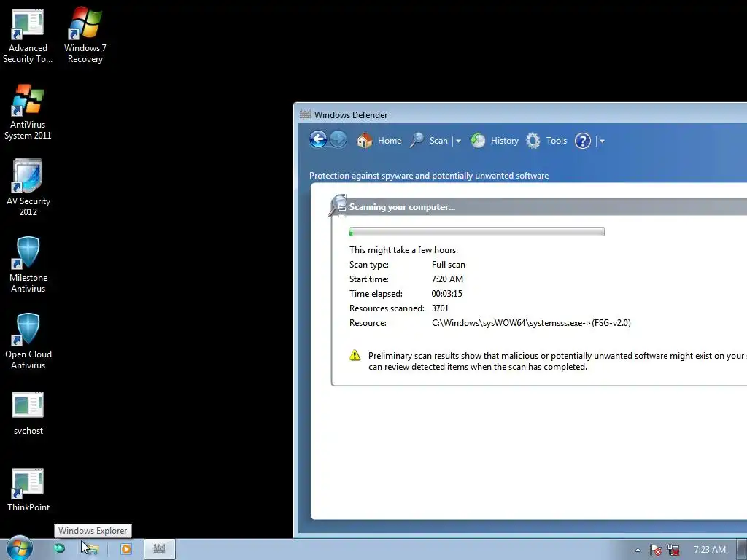
Task: Click the scan progress bar
Action: click(x=477, y=231)
